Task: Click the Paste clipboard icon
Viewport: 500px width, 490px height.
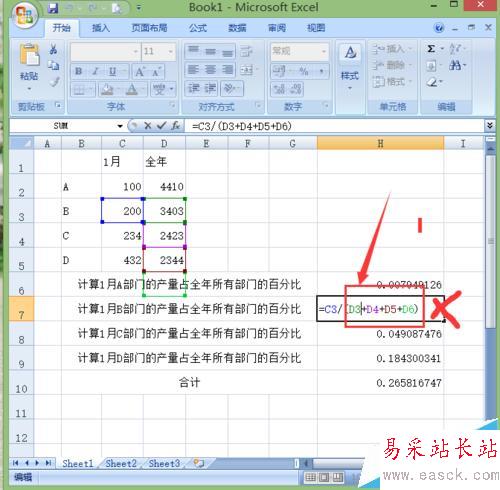Action: (x=29, y=54)
